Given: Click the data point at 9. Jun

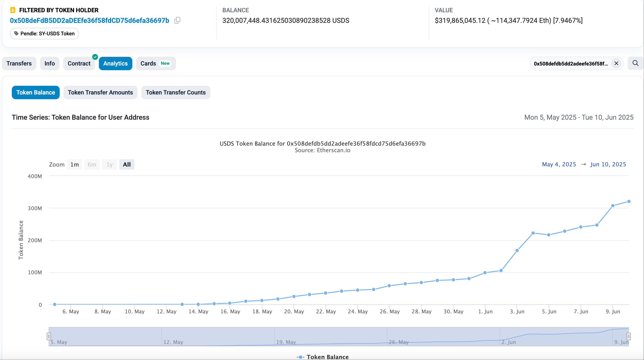Looking at the screenshot, I should [613, 206].
